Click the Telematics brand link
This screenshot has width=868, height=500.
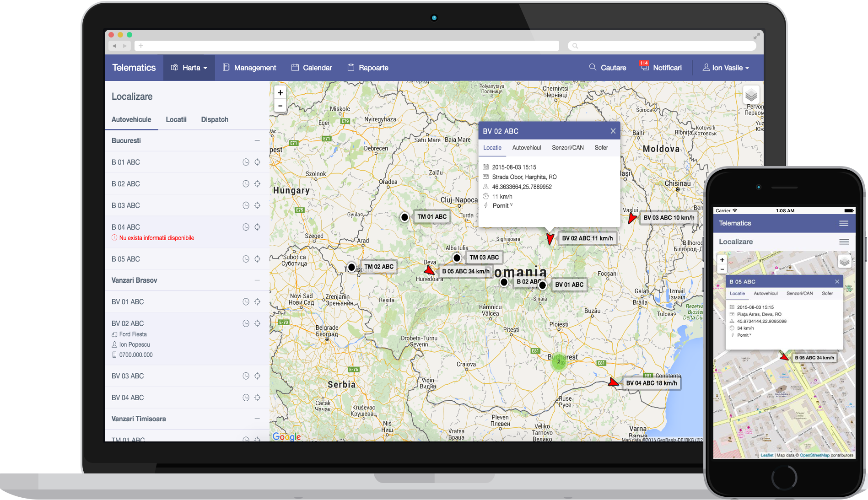click(x=134, y=68)
